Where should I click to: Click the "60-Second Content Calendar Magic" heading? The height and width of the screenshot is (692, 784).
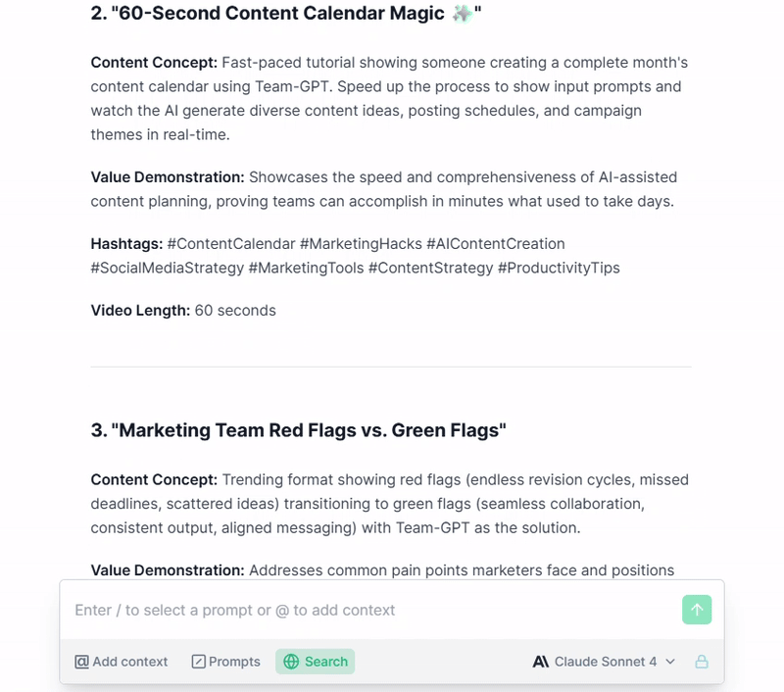point(285,14)
